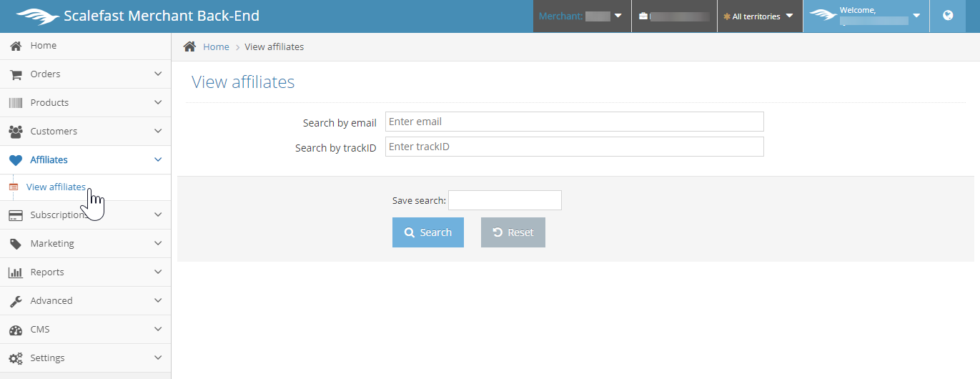This screenshot has height=379, width=980.
Task: Select View affiliates in the sidebar
Action: tap(56, 187)
